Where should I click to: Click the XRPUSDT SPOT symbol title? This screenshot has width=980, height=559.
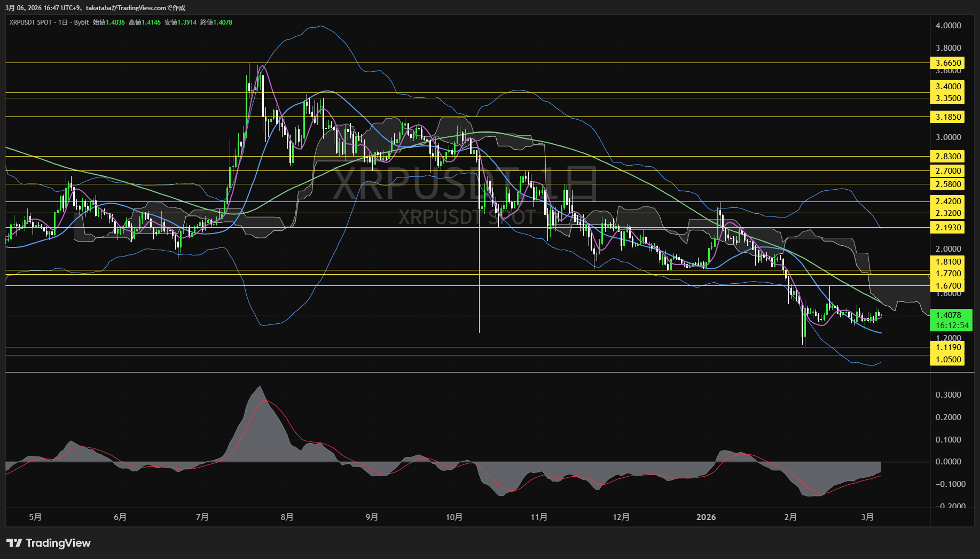[30, 22]
